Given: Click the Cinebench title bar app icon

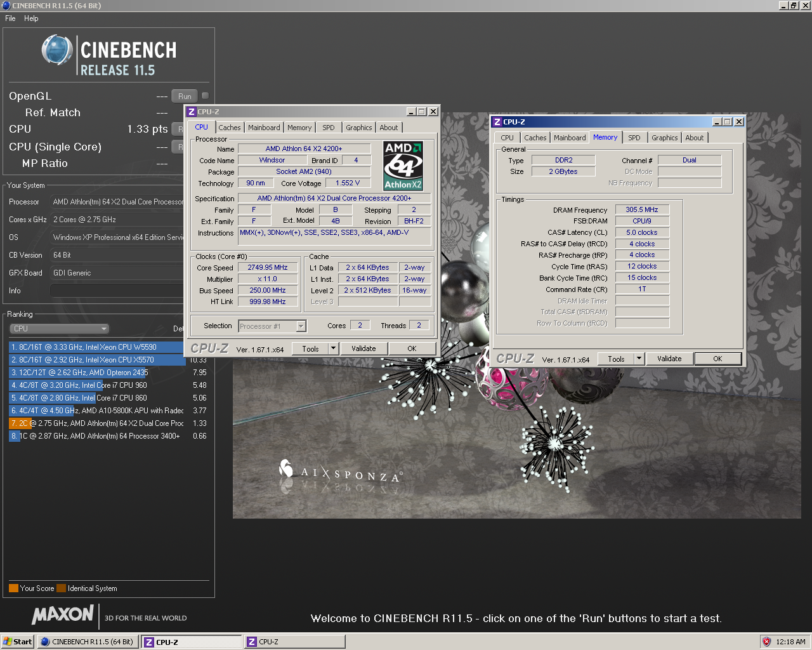Looking at the screenshot, I should [x=6, y=5].
